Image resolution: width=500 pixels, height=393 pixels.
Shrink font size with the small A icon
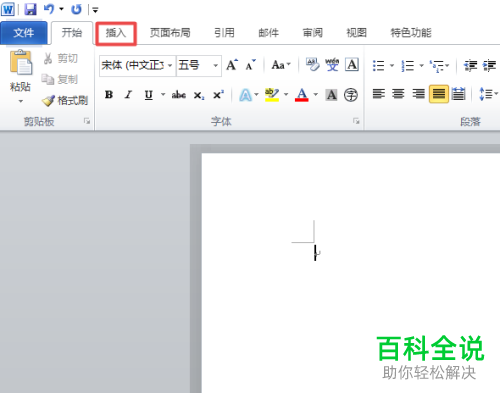250,65
